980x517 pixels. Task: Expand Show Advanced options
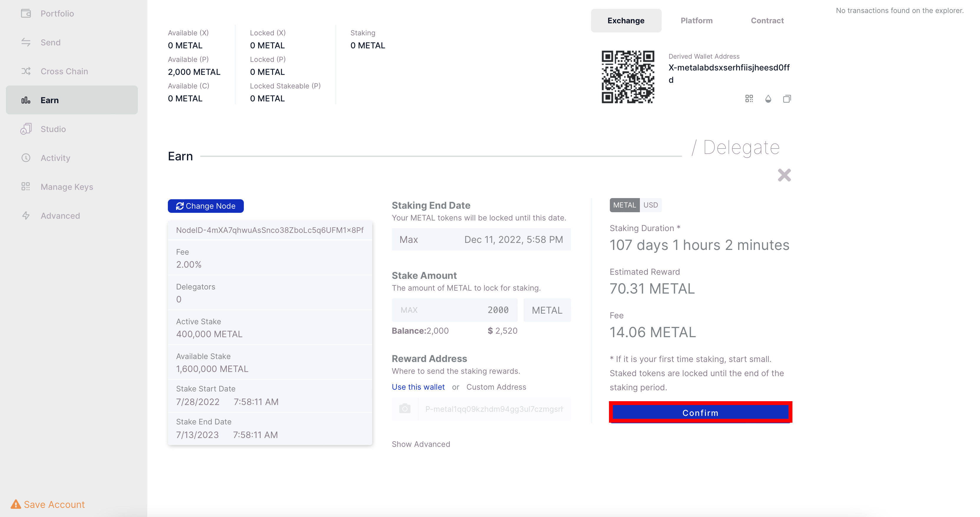pos(421,444)
